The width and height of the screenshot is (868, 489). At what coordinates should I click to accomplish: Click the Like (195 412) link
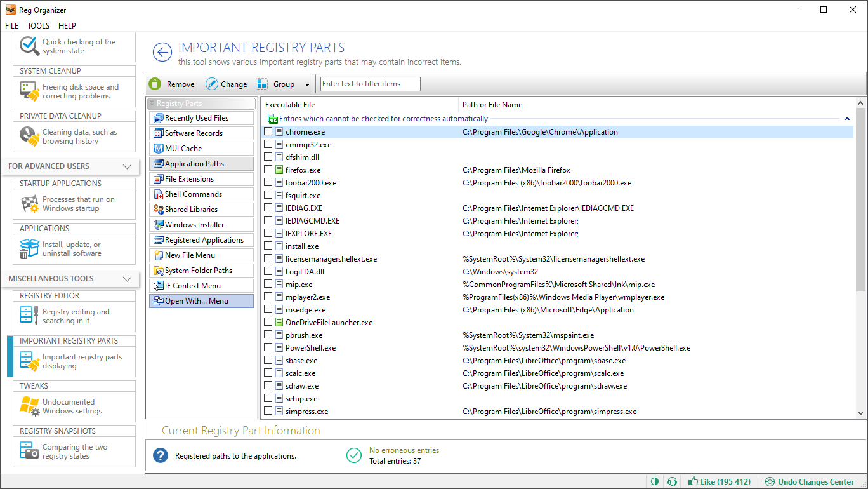(720, 482)
